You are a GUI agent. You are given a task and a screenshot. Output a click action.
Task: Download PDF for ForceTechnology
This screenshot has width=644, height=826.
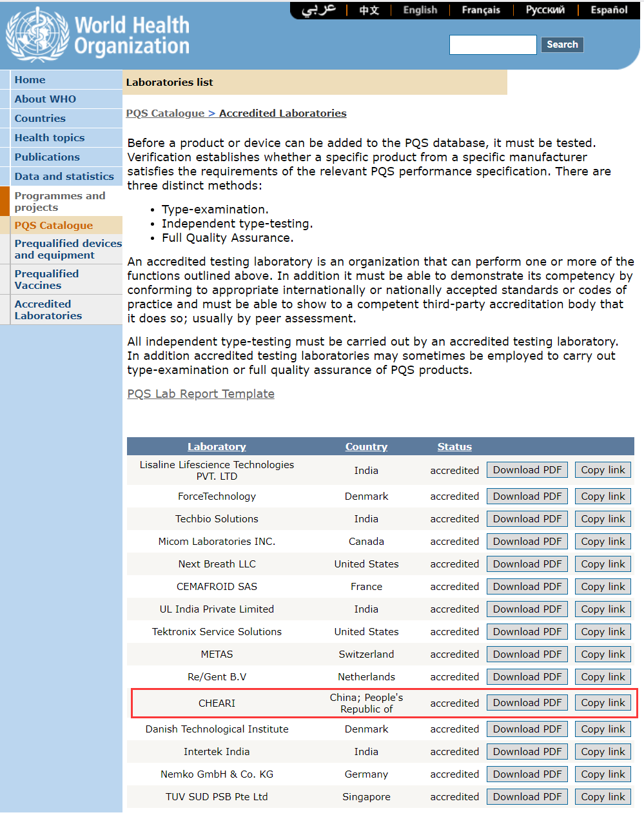point(527,497)
